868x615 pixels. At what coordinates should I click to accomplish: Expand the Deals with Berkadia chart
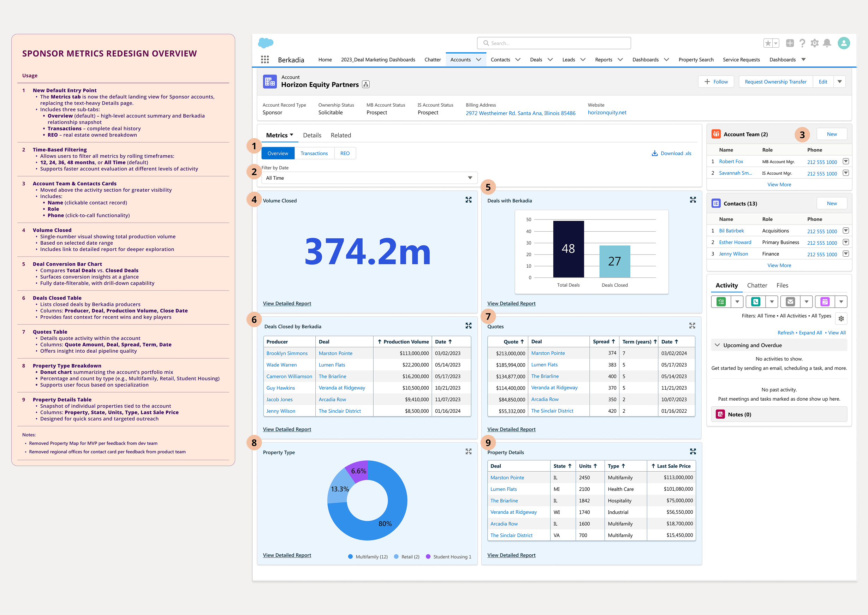pos(692,200)
